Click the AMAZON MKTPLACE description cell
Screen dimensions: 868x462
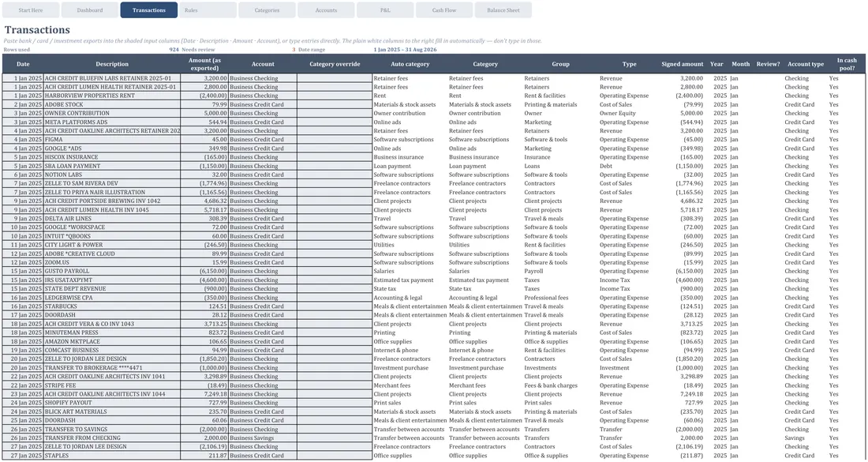[112, 342]
